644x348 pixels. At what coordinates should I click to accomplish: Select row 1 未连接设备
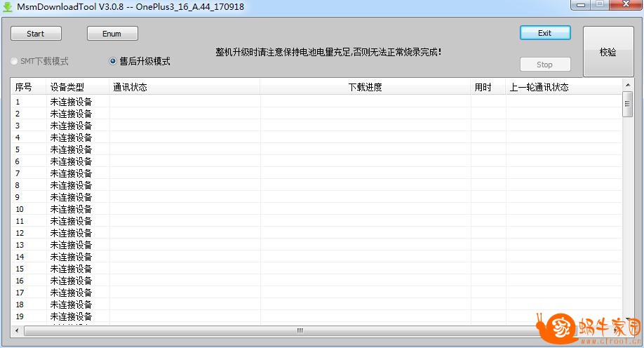tap(316, 102)
